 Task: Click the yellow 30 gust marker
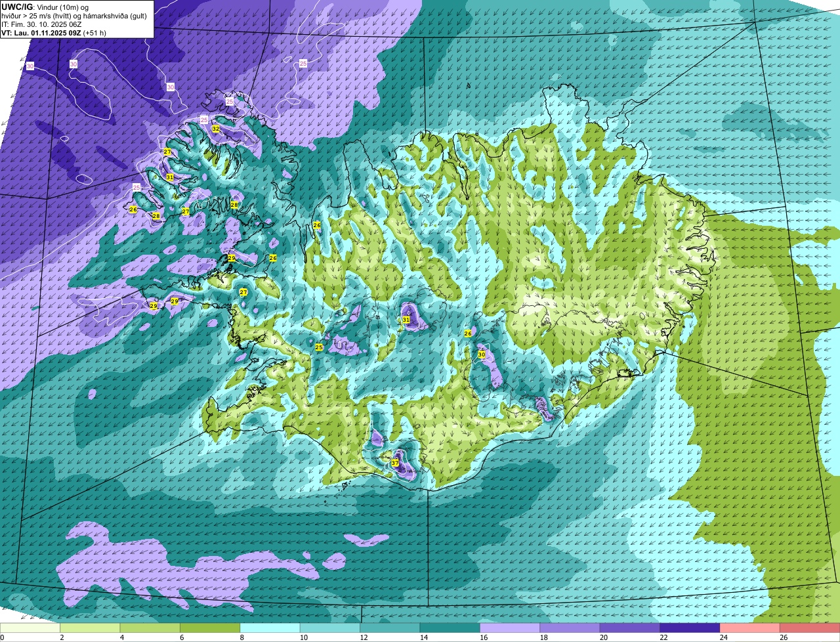(482, 354)
